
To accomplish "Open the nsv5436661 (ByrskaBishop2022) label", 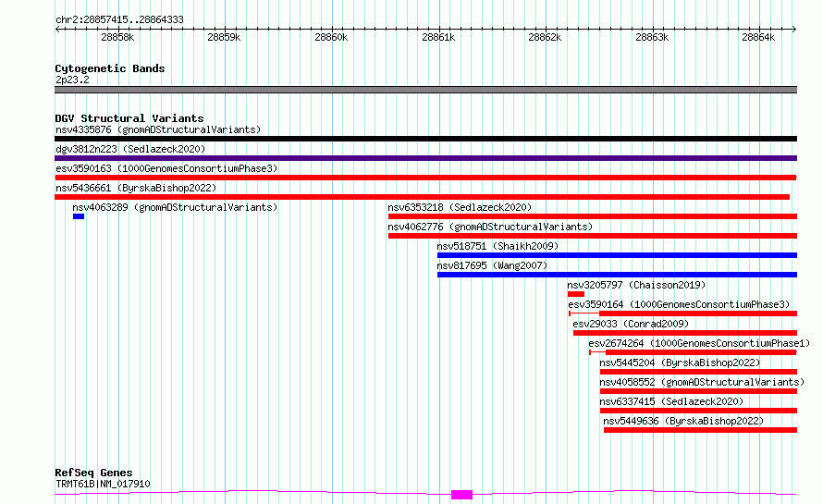I will (136, 188).
